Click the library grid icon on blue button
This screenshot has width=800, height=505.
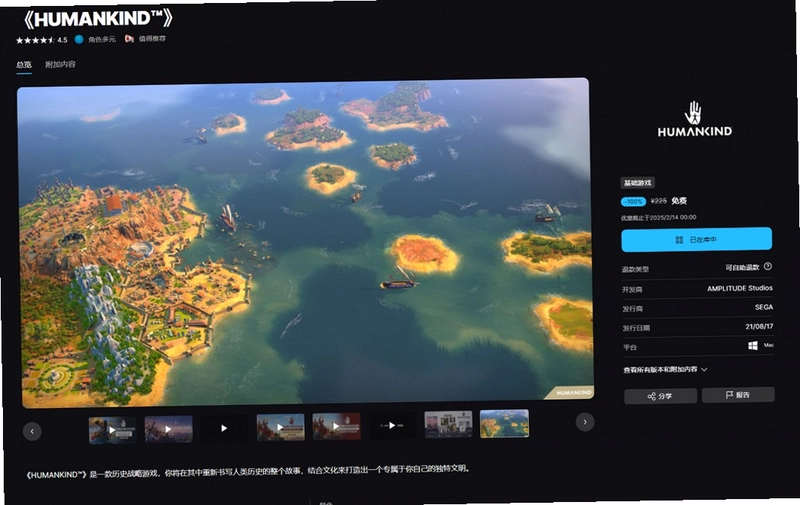click(x=679, y=240)
